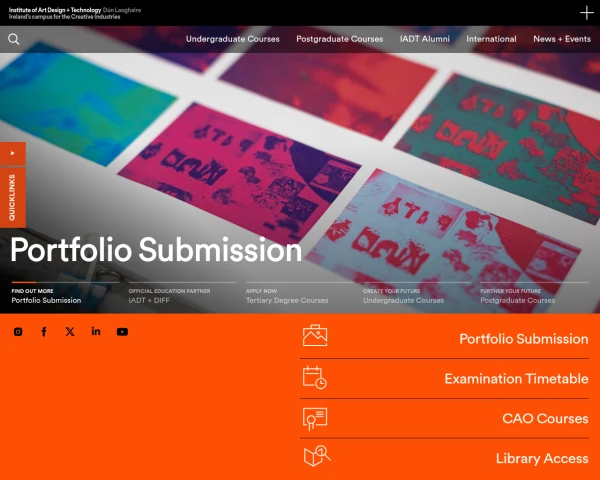This screenshot has width=600, height=480.
Task: Open IADT LinkedIn icon
Action: (96, 331)
